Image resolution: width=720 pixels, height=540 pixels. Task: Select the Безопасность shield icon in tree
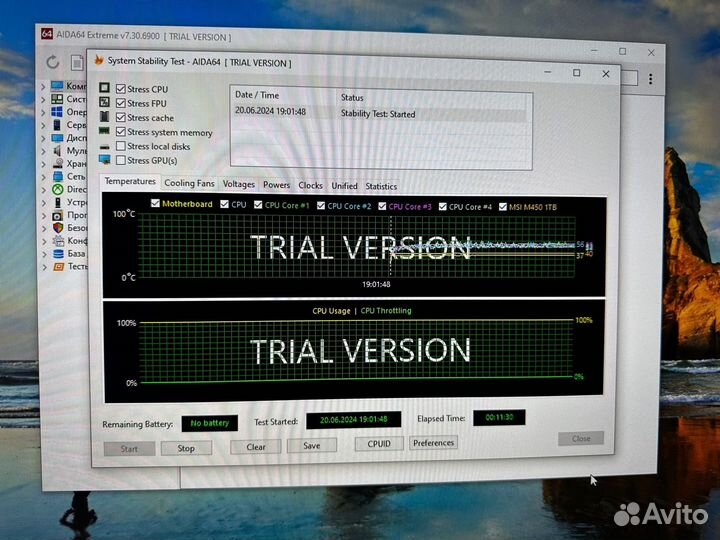tap(58, 227)
